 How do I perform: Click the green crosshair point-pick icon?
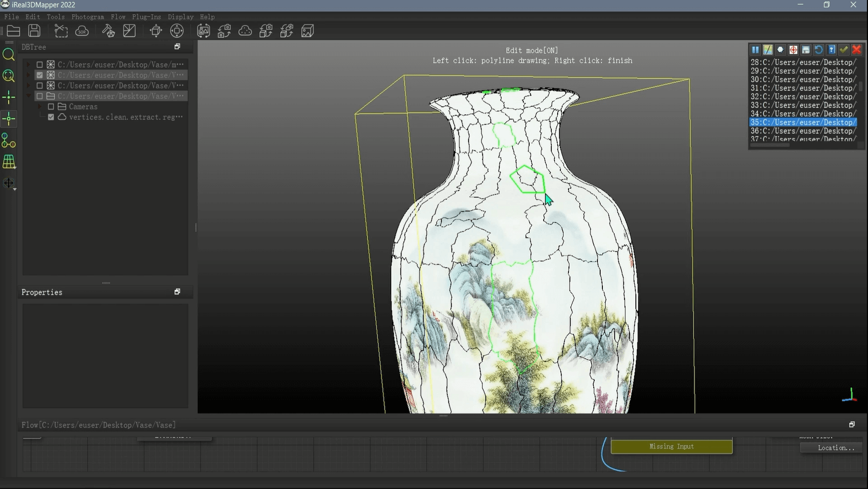pyautogui.click(x=9, y=97)
